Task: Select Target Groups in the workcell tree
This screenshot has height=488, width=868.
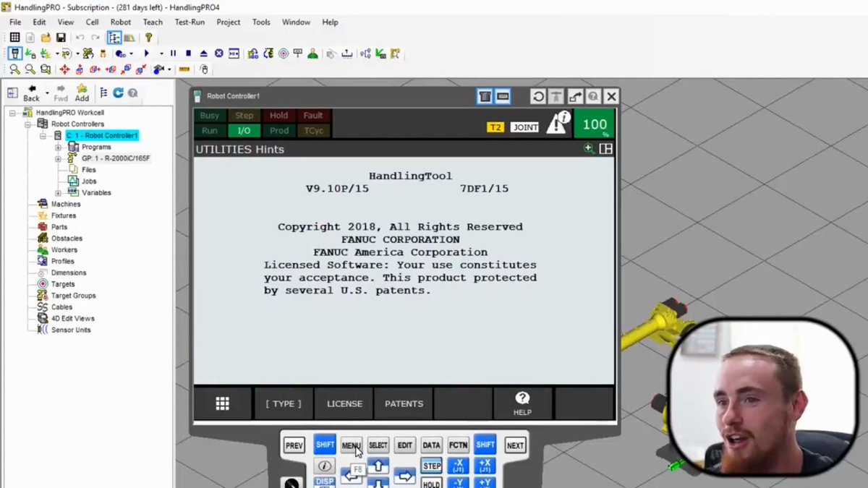Action: (x=73, y=296)
